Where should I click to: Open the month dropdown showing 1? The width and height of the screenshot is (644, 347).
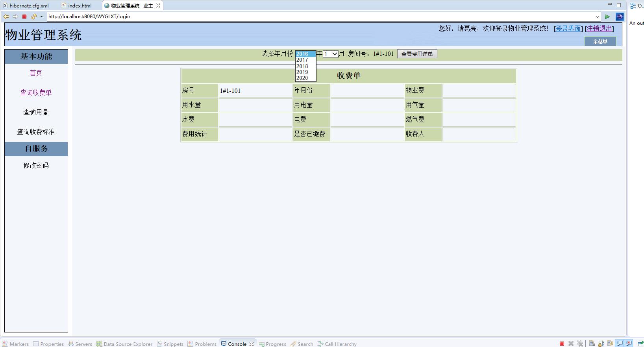[331, 54]
